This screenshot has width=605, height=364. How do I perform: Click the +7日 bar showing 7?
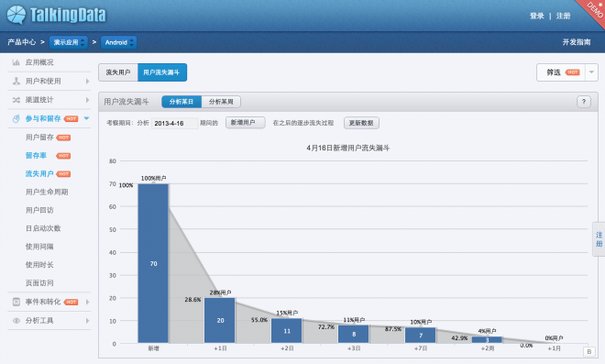(421, 335)
